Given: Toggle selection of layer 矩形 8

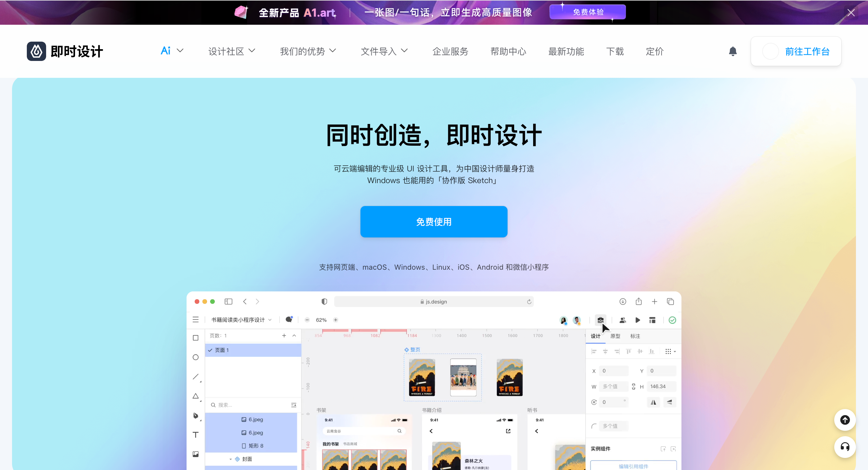Looking at the screenshot, I should pyautogui.click(x=255, y=445).
